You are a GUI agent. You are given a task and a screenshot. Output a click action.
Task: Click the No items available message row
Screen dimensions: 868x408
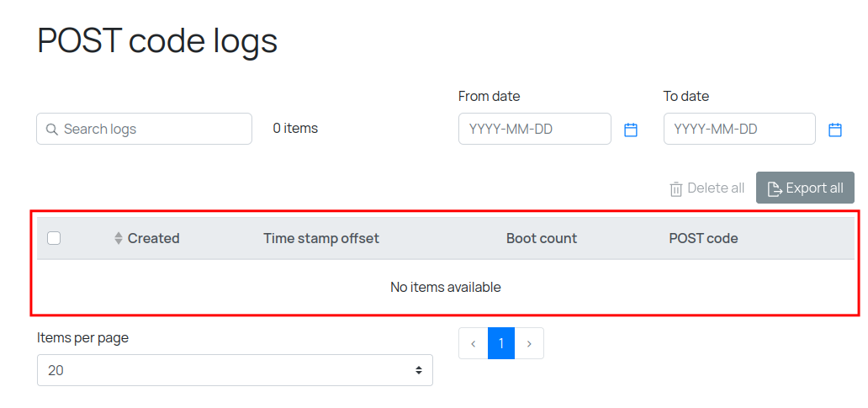click(445, 287)
